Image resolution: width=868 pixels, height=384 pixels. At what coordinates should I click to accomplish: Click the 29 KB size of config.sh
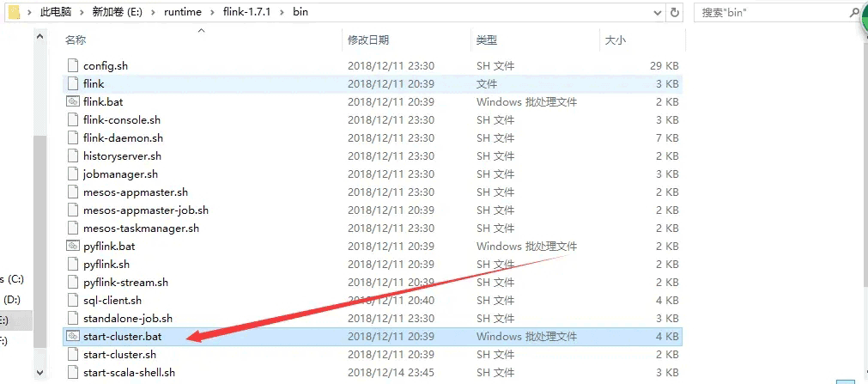pyautogui.click(x=665, y=65)
